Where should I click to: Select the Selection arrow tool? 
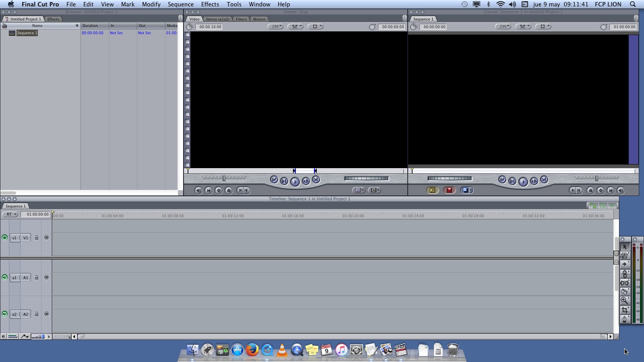(x=625, y=247)
